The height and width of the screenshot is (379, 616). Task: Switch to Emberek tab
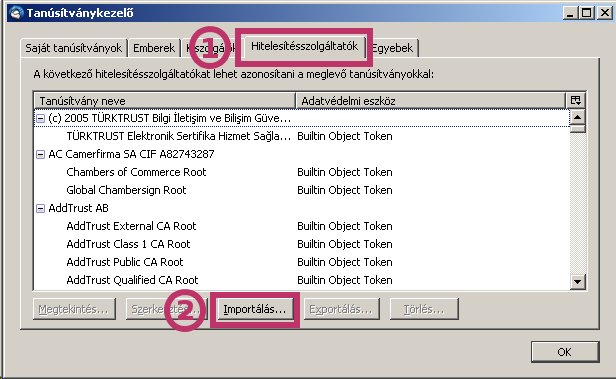pos(154,48)
